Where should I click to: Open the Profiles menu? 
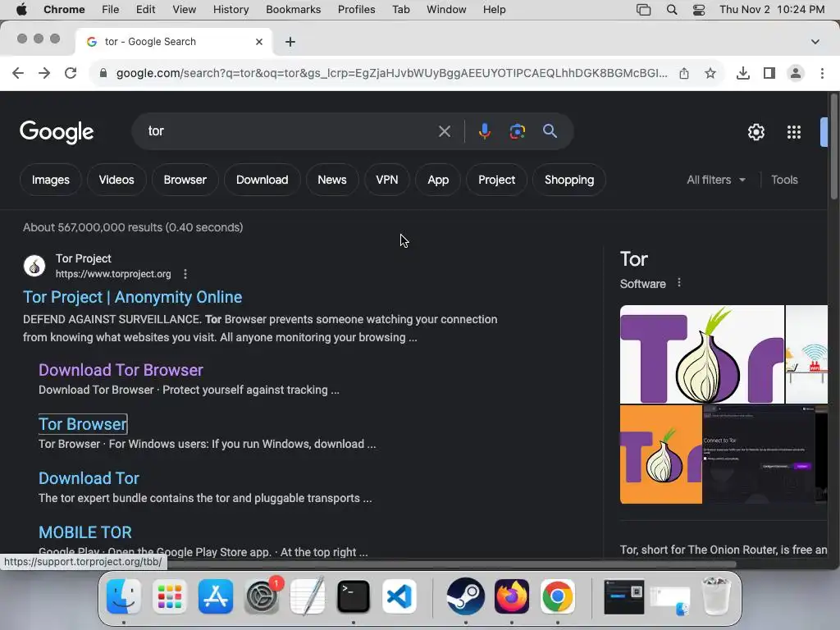pos(356,10)
